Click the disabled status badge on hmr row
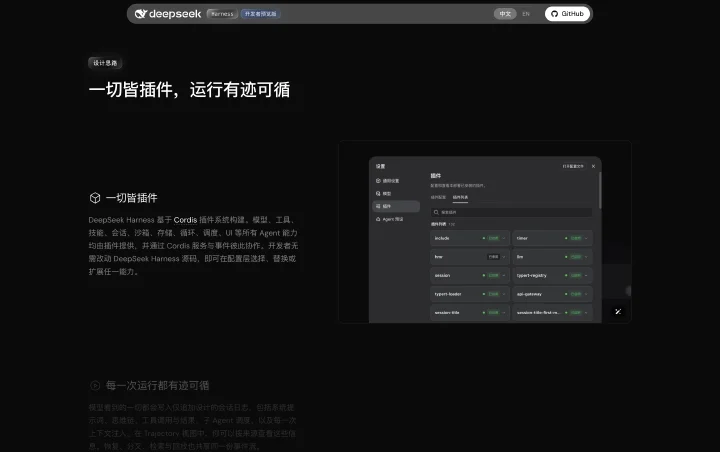The width and height of the screenshot is (720, 452). click(494, 257)
